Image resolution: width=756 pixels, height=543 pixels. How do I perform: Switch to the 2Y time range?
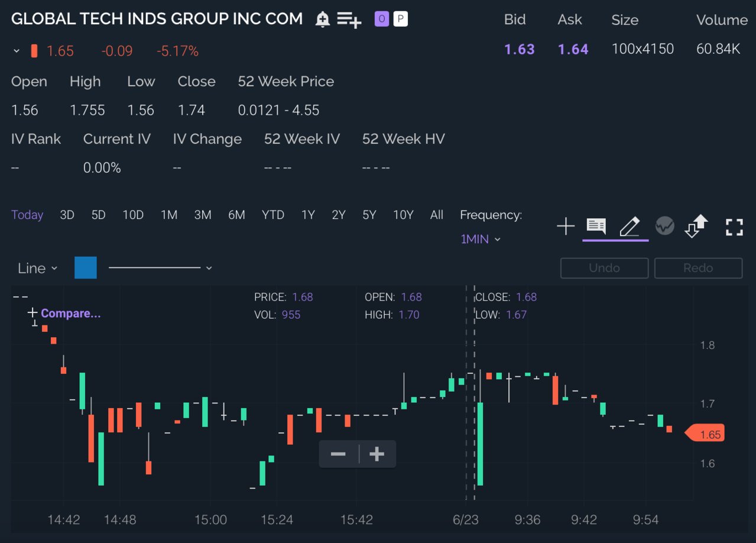(339, 215)
